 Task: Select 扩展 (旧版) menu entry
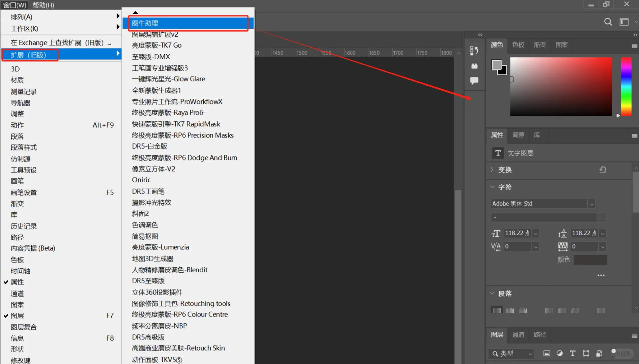(x=61, y=55)
